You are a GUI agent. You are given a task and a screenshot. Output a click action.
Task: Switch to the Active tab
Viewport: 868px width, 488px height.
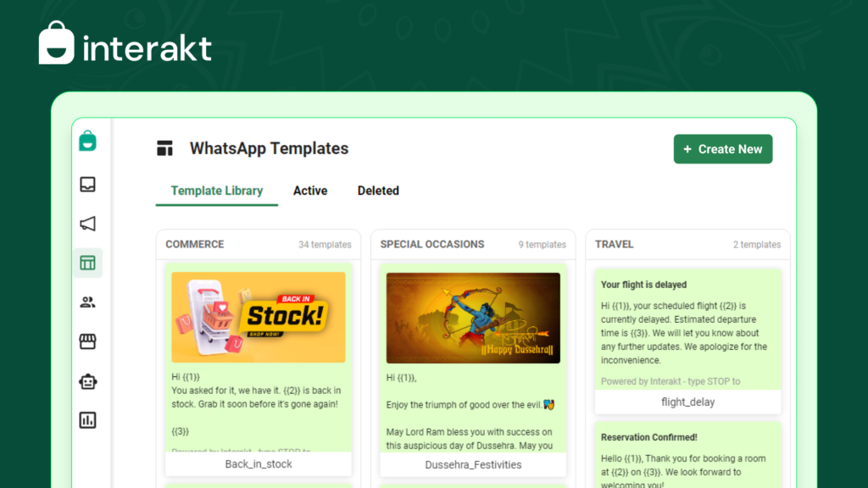point(310,191)
